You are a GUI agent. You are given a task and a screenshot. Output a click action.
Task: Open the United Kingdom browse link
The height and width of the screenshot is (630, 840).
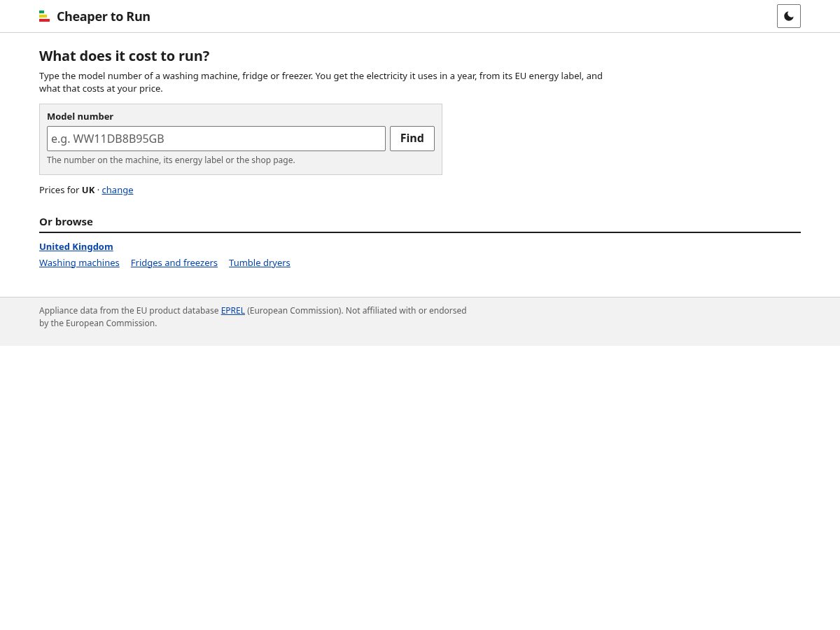pos(76,246)
